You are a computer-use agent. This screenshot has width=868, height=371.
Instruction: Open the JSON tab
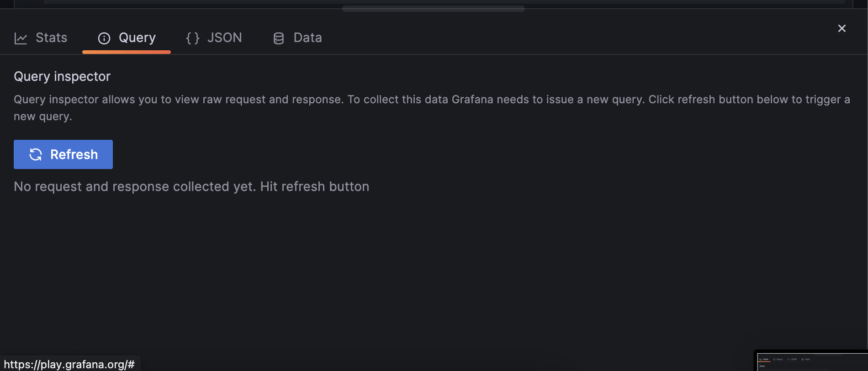click(225, 38)
